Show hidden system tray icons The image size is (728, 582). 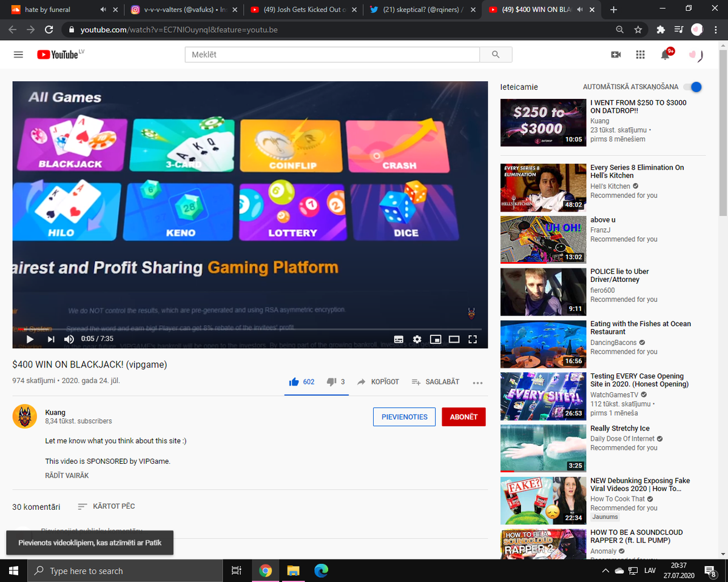point(605,571)
